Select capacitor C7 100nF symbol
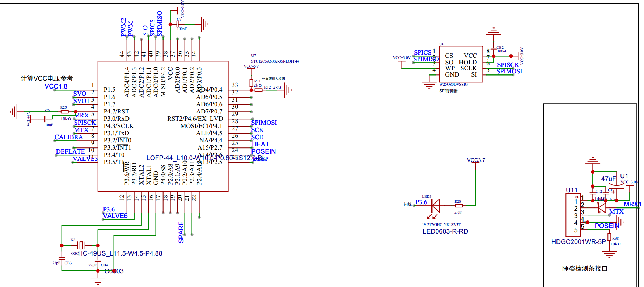The width and height of the screenshot is (644, 287). click(178, 24)
